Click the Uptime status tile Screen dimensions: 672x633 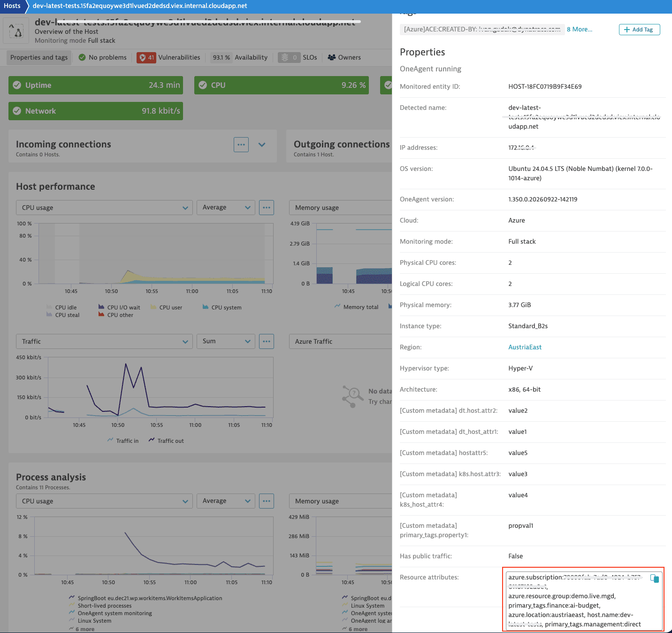[96, 85]
